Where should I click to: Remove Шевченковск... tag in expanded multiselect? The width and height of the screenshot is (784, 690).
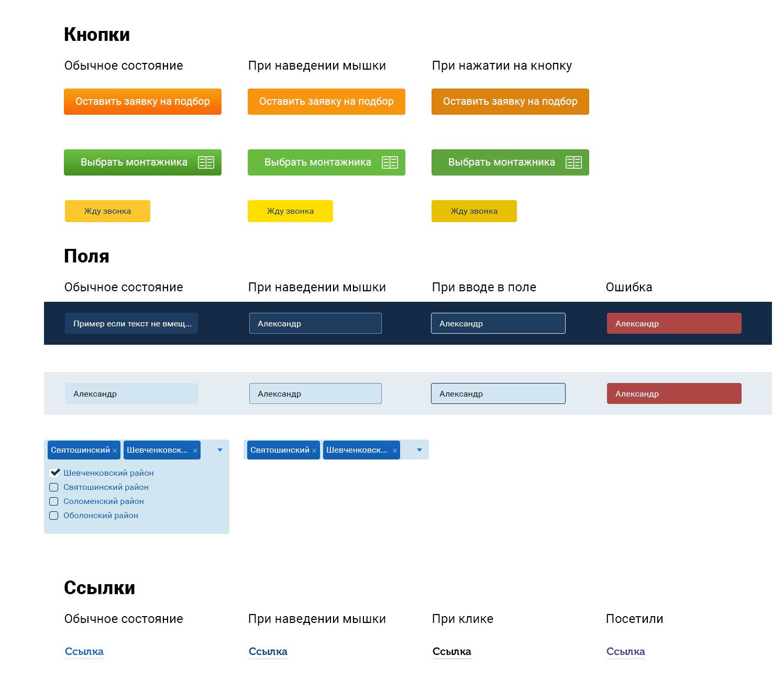click(195, 451)
